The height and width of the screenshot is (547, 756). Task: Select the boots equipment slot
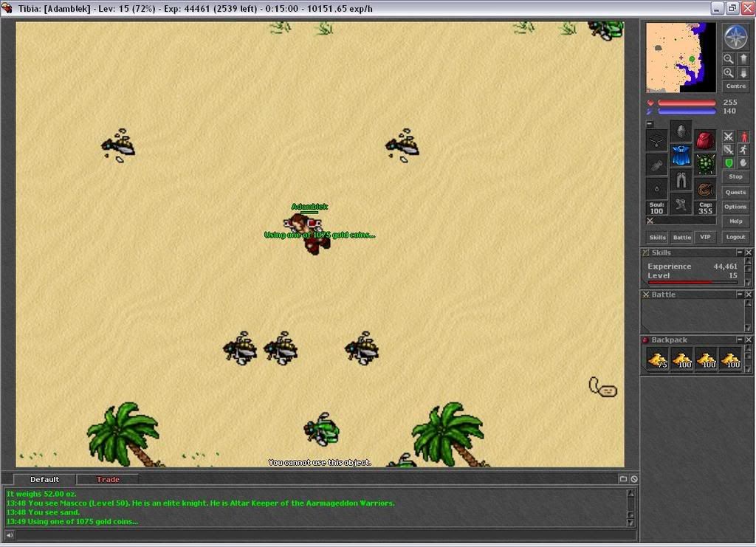click(681, 204)
